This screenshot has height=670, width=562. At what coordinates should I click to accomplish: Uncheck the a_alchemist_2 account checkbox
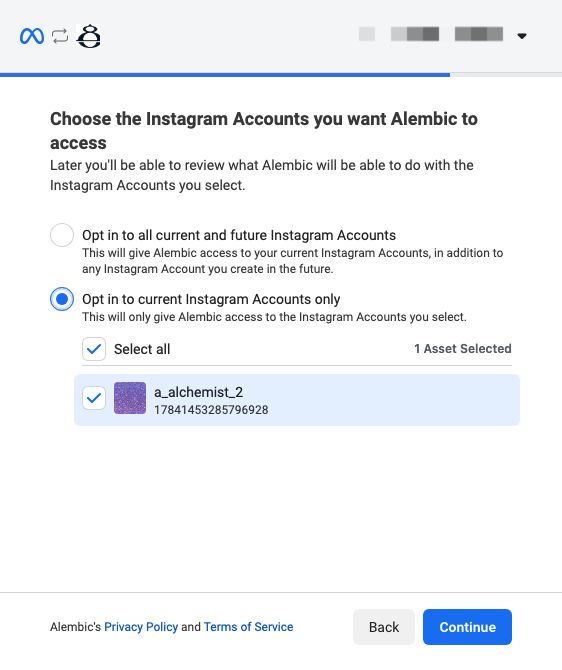click(x=94, y=398)
